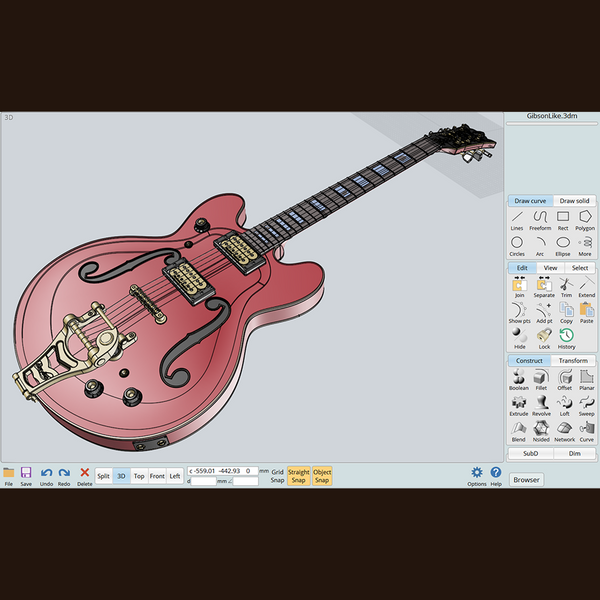
Task: Click the Trim edit tool
Action: coord(566,288)
